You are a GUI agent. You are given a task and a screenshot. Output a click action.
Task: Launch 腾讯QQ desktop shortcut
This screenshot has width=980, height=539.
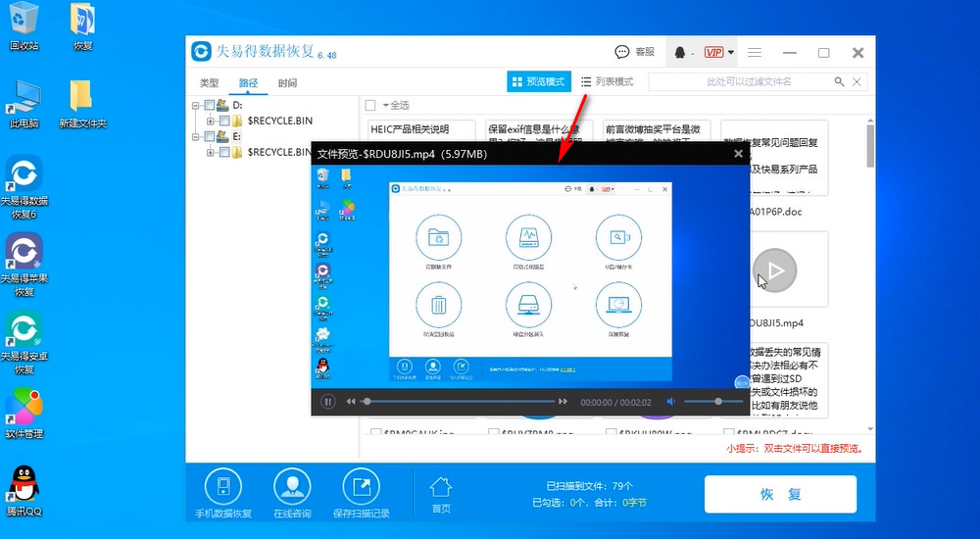click(x=24, y=491)
